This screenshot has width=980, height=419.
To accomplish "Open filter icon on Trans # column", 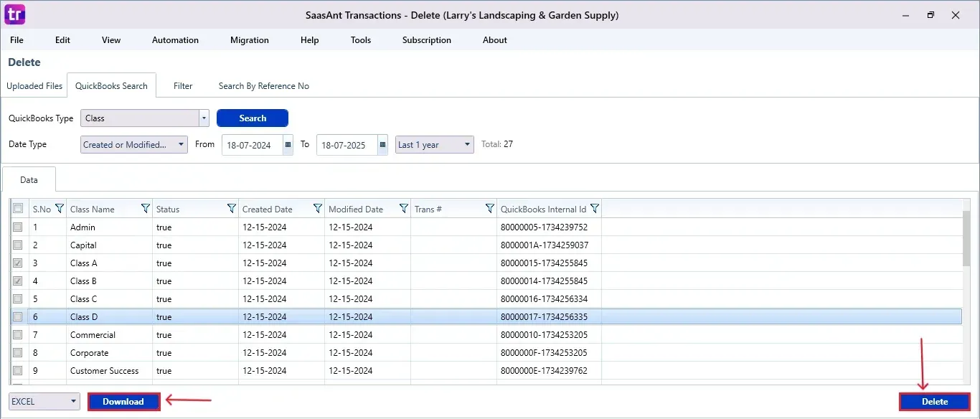I will coord(490,209).
